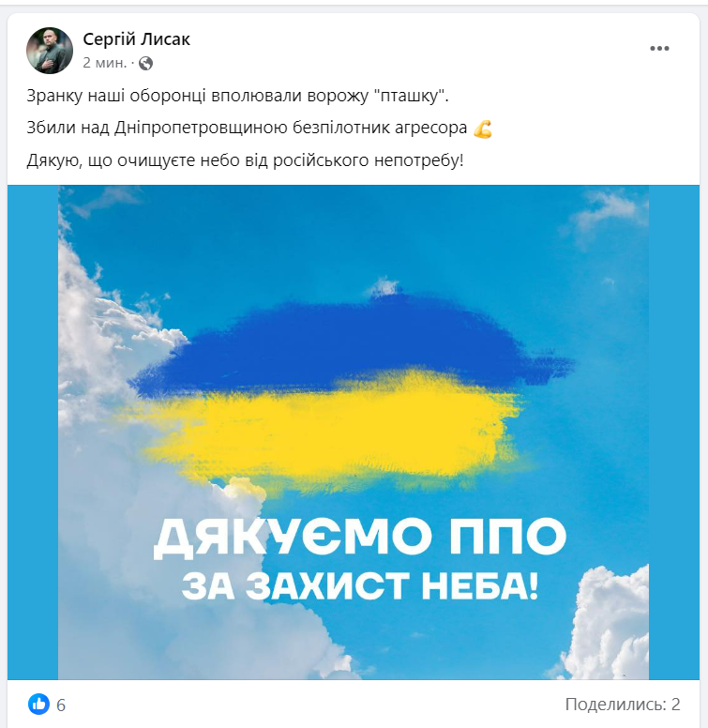Image resolution: width=708 pixels, height=728 pixels.
Task: Open Сергій Лисак's round profile picture
Action: point(50,50)
